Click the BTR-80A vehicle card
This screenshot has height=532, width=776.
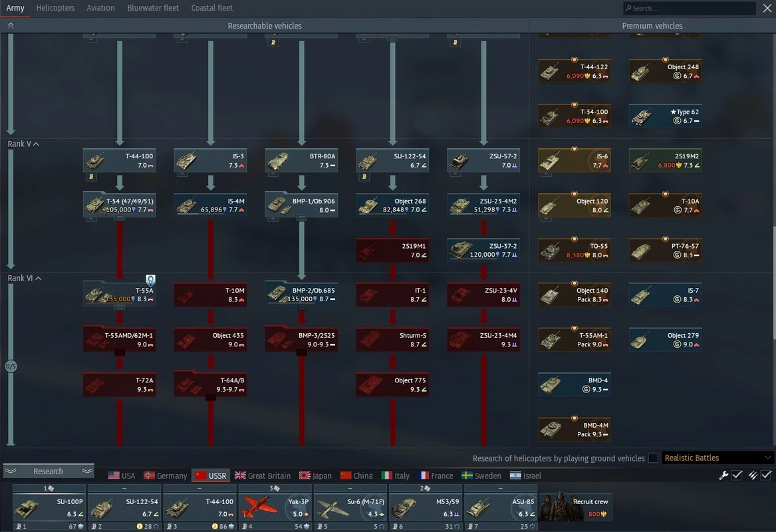(x=301, y=161)
